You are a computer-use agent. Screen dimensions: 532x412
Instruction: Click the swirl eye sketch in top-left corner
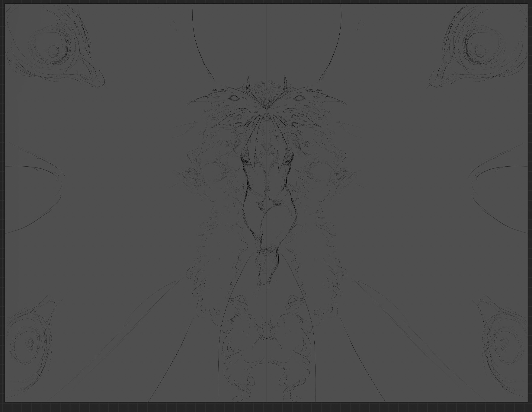coord(53,50)
